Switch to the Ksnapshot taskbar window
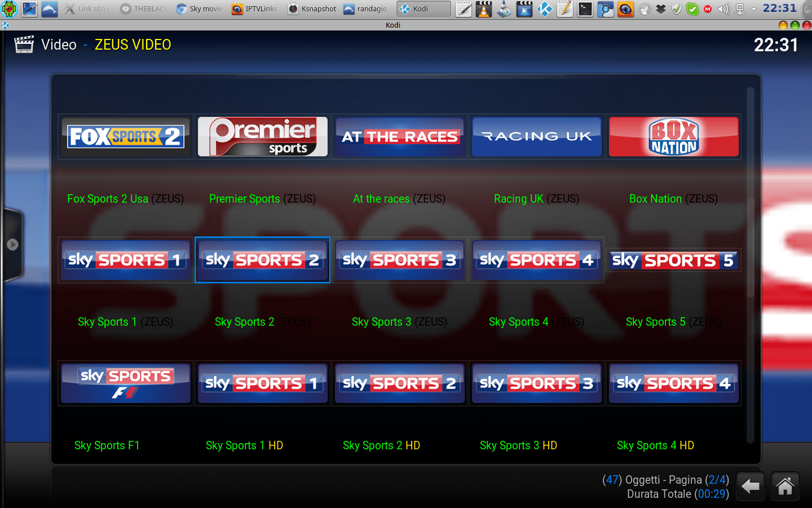 pyautogui.click(x=312, y=8)
